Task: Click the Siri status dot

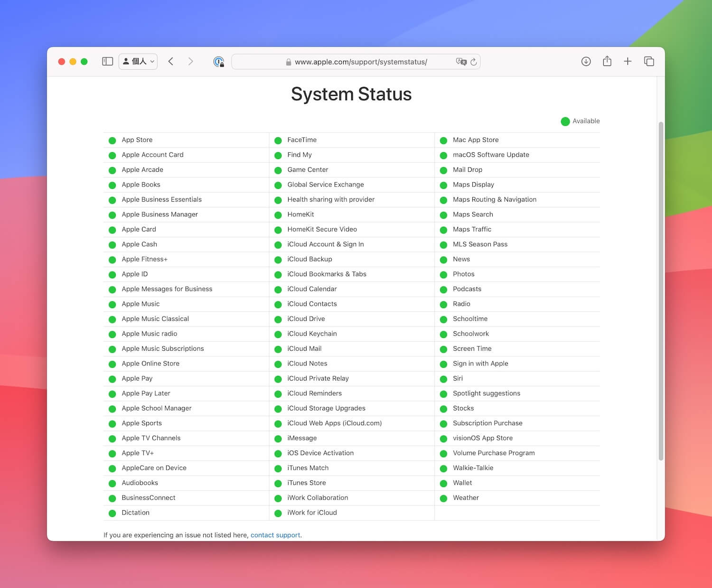Action: pyautogui.click(x=444, y=379)
